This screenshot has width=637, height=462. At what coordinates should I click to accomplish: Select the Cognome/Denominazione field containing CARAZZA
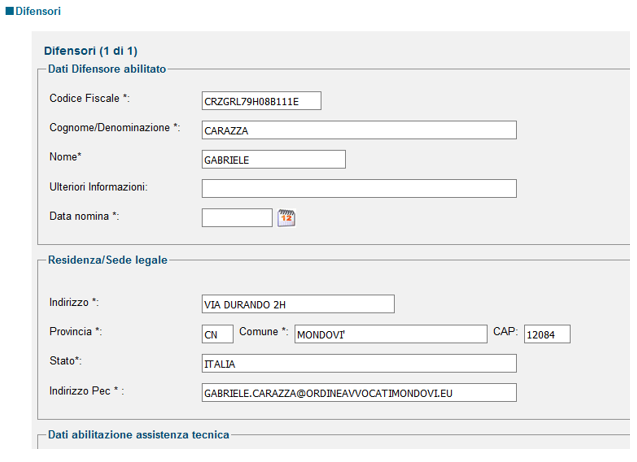pyautogui.click(x=359, y=130)
